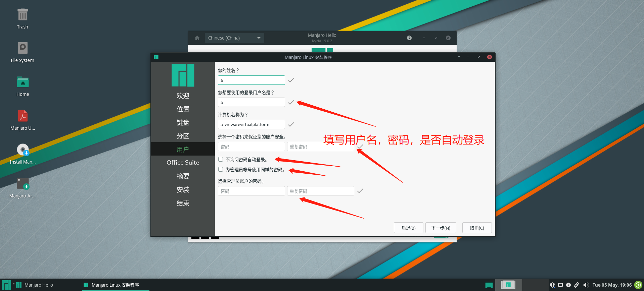Open the Manjaro start menu in taskbar

pyautogui.click(x=6, y=285)
